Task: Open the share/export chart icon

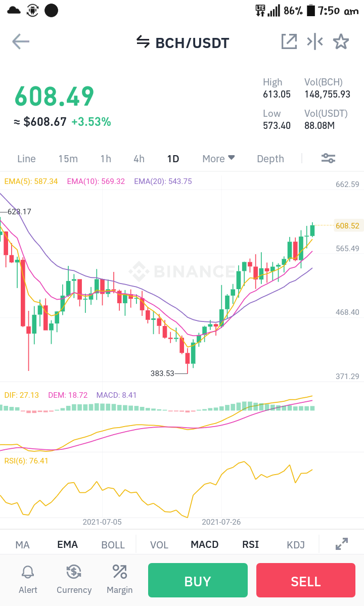Action: click(x=289, y=41)
